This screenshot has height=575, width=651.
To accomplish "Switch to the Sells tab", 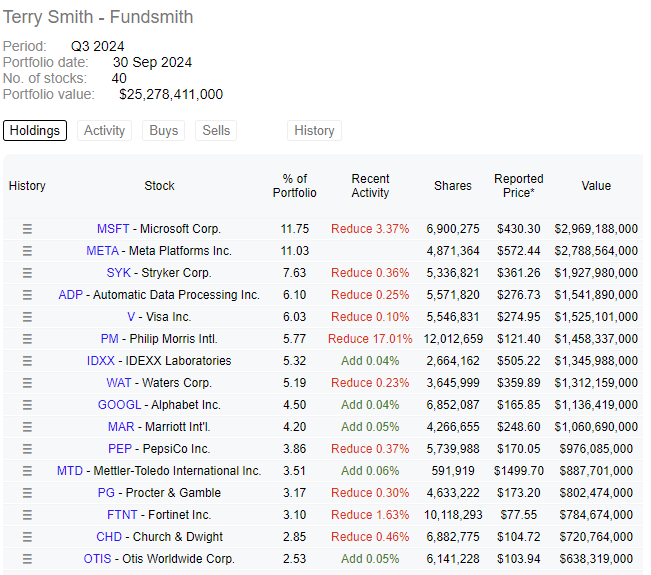I will tap(216, 130).
